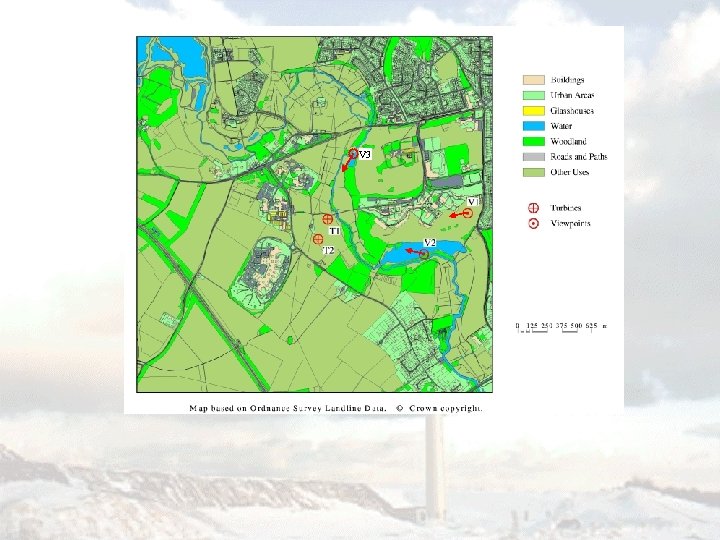
Task: Click the Water blue legend swatch
Action: pyautogui.click(x=534, y=126)
